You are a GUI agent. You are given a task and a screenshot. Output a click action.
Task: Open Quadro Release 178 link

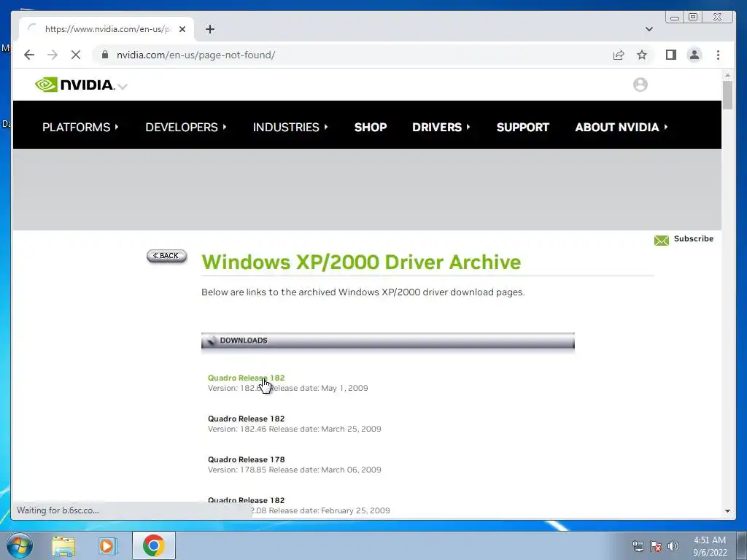coord(247,459)
